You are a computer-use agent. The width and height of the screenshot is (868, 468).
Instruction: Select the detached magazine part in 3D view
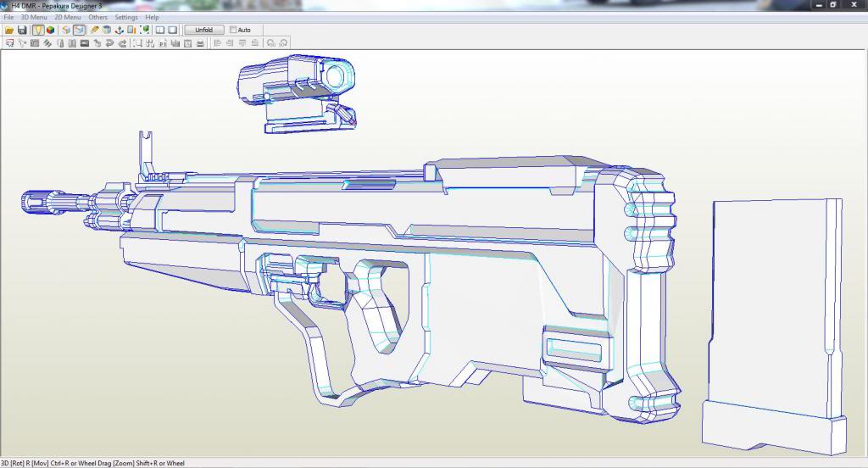(775, 326)
